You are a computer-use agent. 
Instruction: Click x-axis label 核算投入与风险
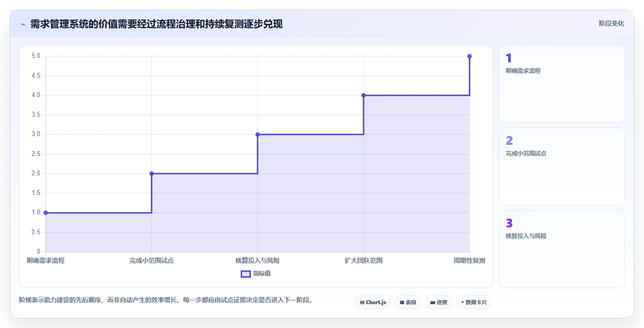[258, 260]
